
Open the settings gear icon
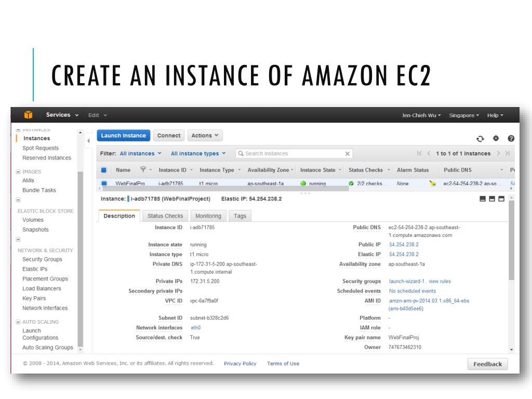[496, 138]
